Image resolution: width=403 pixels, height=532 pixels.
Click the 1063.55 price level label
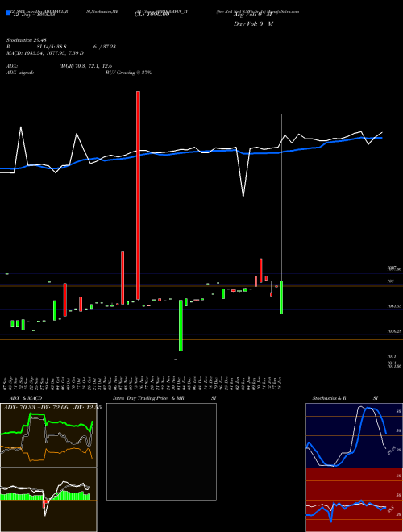point(394,306)
